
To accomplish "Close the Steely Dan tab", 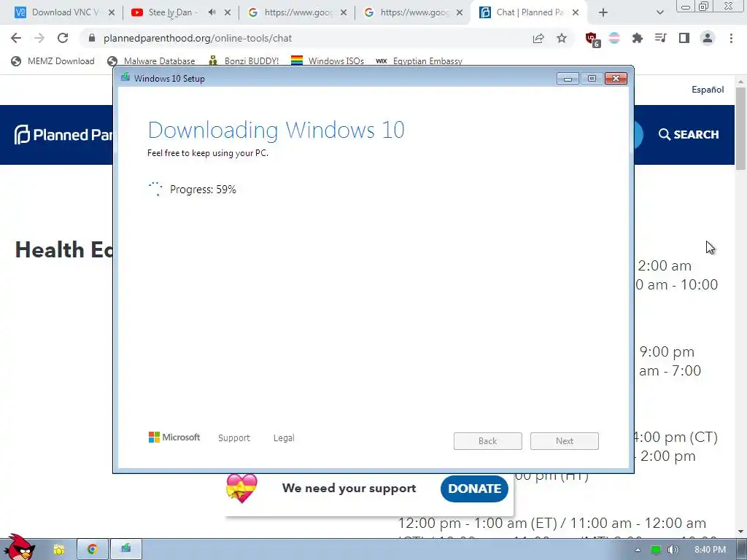I will pyautogui.click(x=228, y=13).
